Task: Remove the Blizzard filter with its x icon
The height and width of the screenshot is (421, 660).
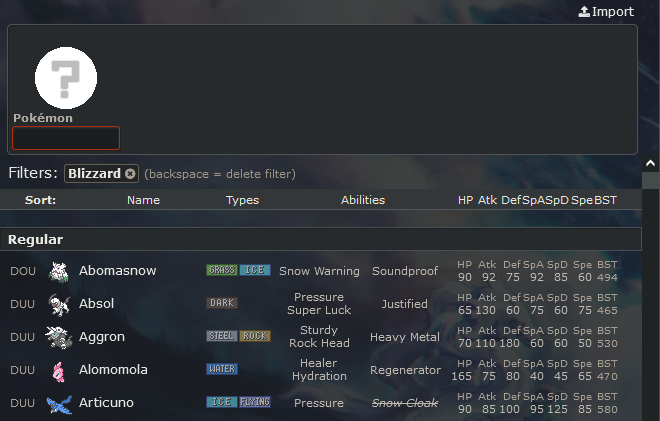Action: point(130,173)
